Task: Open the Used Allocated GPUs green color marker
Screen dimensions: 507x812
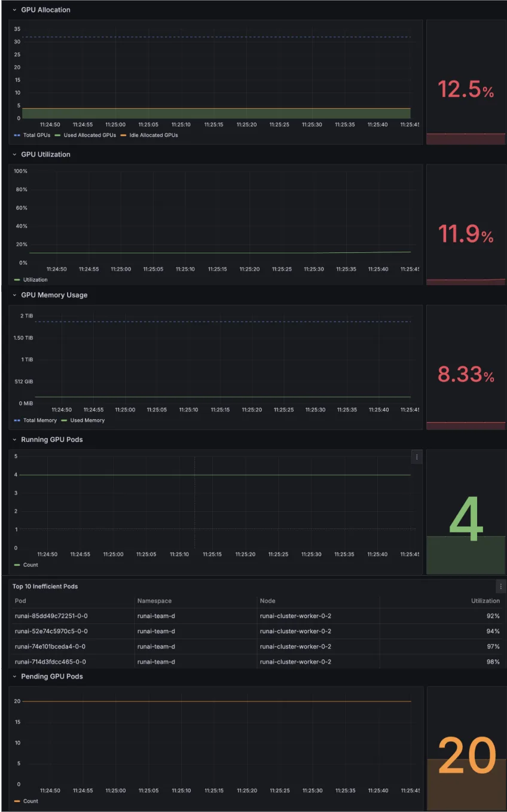Action: (57, 135)
